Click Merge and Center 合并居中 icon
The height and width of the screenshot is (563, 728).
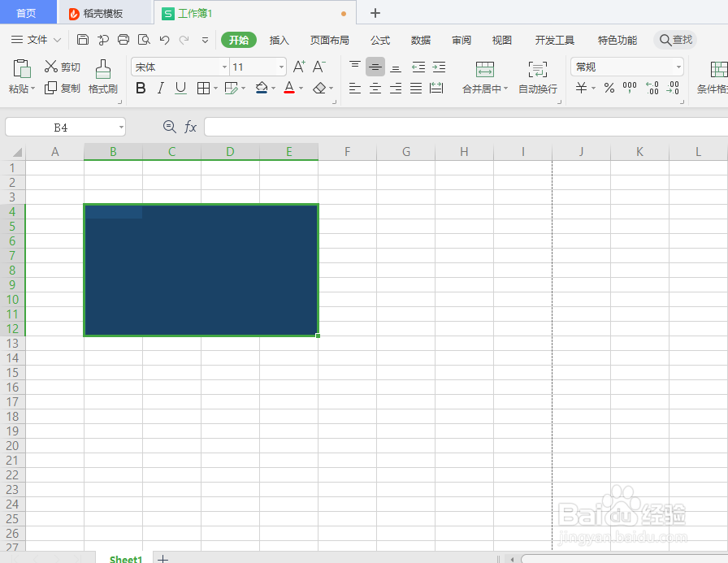(485, 69)
